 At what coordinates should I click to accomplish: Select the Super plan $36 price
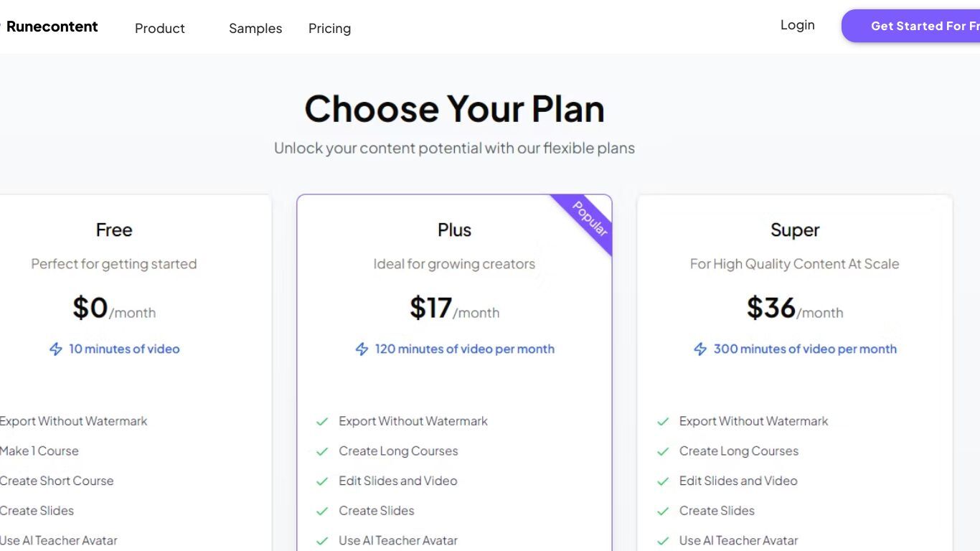click(771, 308)
